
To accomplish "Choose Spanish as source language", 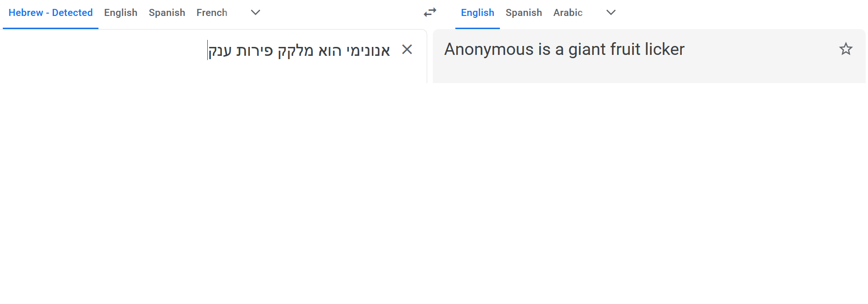I will [167, 13].
